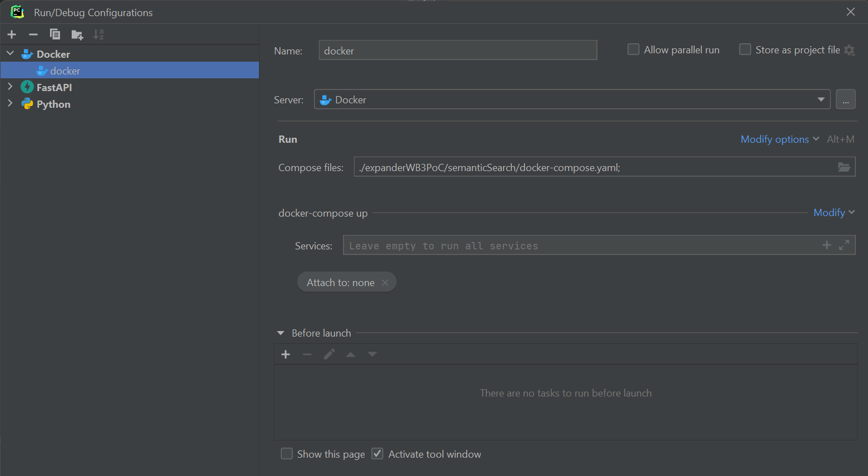868x476 pixels.
Task: Sort configurations alphabetically
Action: point(98,34)
